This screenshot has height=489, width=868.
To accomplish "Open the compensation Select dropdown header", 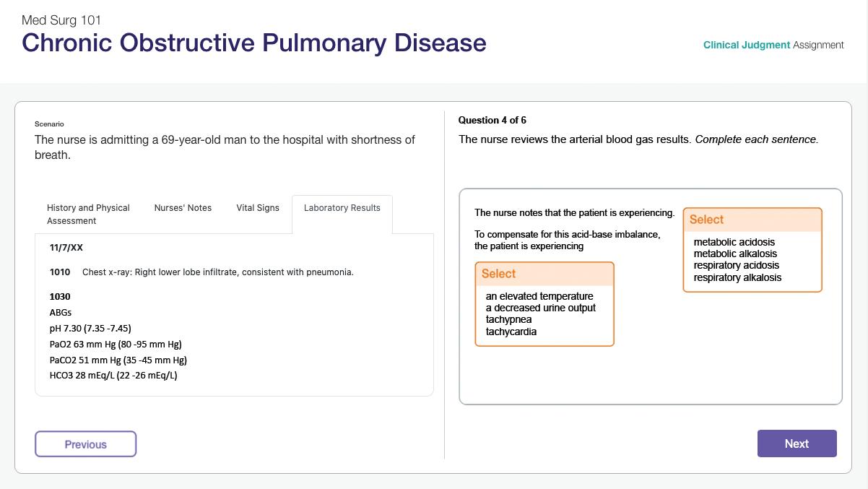I will point(544,274).
